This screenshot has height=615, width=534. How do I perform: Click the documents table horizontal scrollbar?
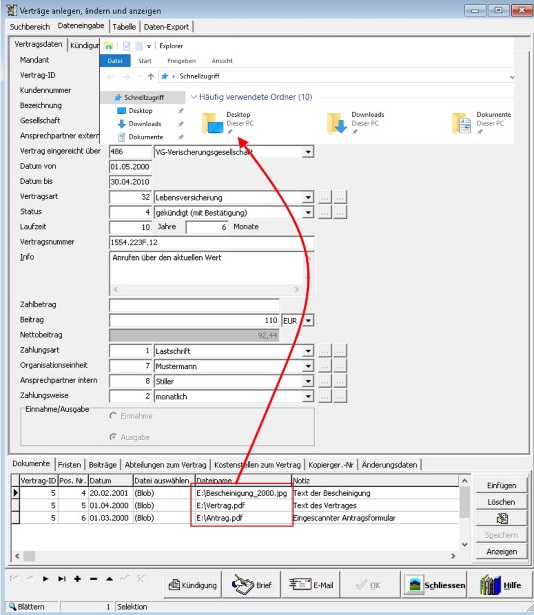pos(235,556)
